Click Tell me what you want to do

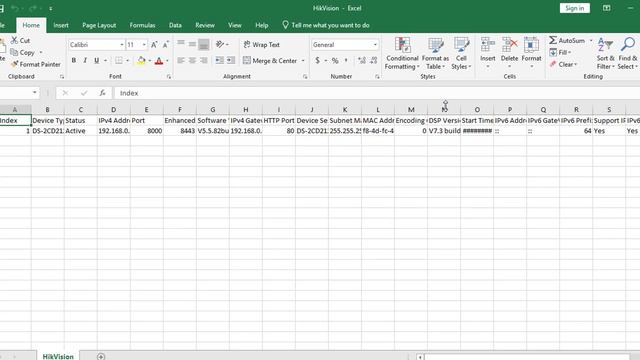tap(326, 25)
